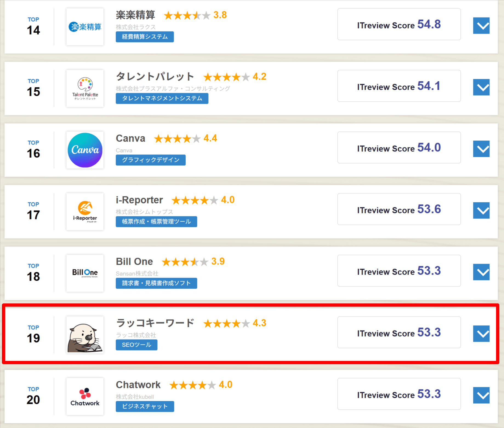Toggle the Bill One row chevron
Image resolution: width=504 pixels, height=428 pixels.
point(481,272)
